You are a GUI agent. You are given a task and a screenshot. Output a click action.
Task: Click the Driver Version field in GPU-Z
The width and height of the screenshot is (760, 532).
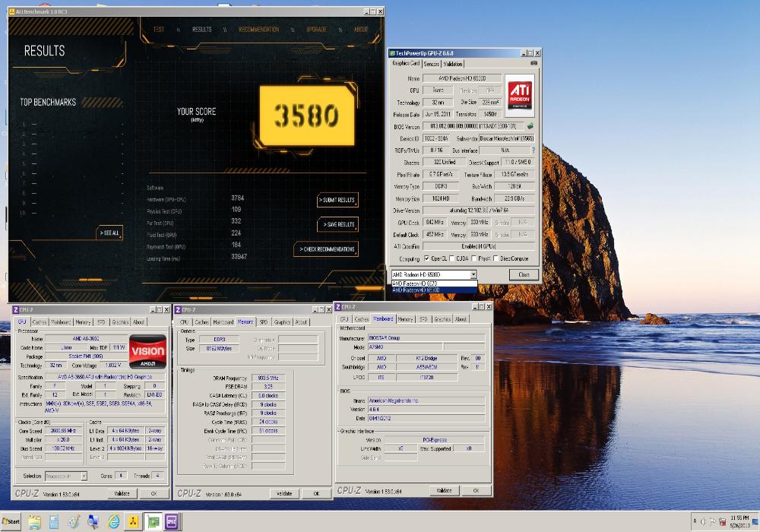[x=479, y=211]
